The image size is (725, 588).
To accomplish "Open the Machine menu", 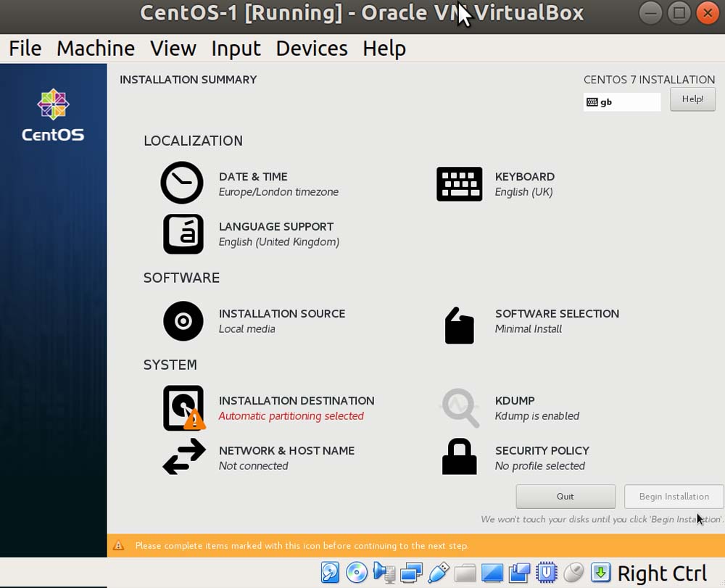I will click(x=96, y=49).
